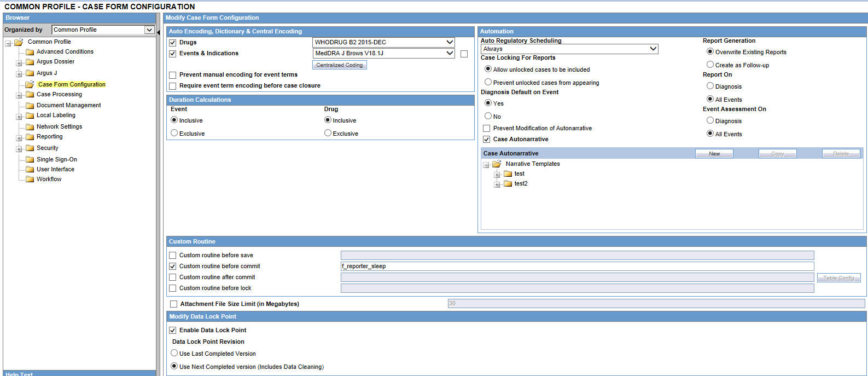Click the Custom routine before save text field
Screen dimensions: 868x376
coord(578,256)
